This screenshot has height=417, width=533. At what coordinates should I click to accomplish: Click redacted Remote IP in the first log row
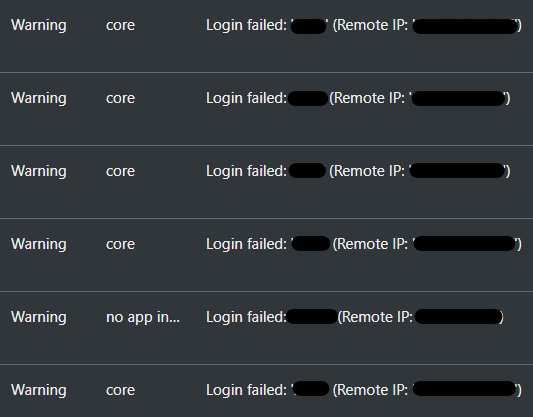(x=465, y=26)
